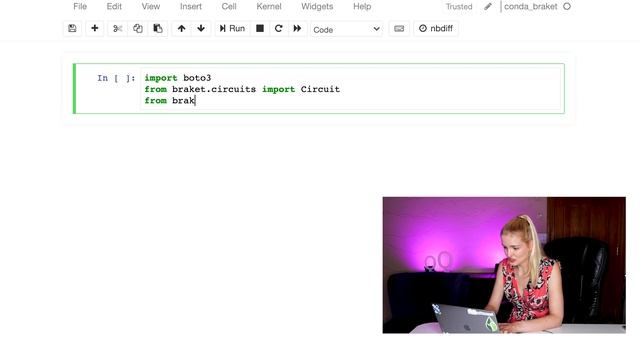Interrupt the kernel with stop icon
The height and width of the screenshot is (360, 640).
coord(260,29)
